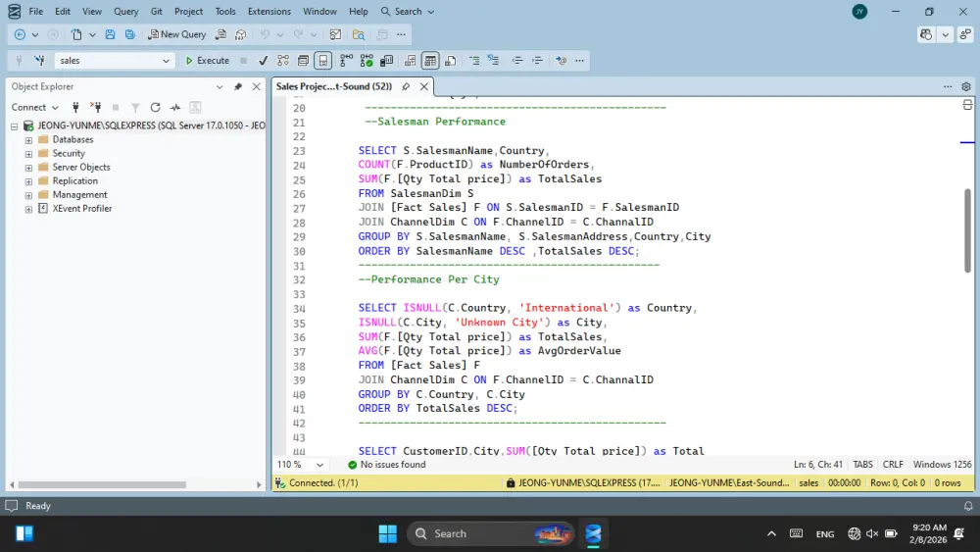Click Object Explorer horizontal scrollbar thumb
The image size is (980, 552).
(102, 484)
